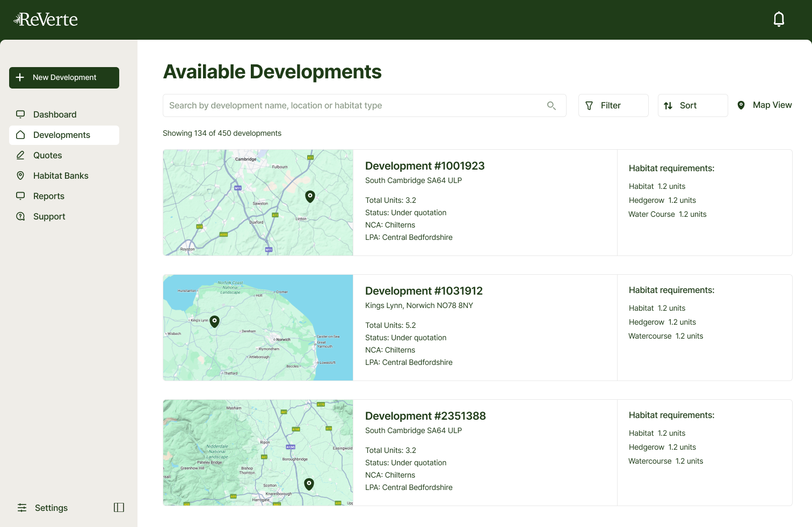Switch to Map View
This screenshot has width=812, height=527.
click(x=765, y=105)
